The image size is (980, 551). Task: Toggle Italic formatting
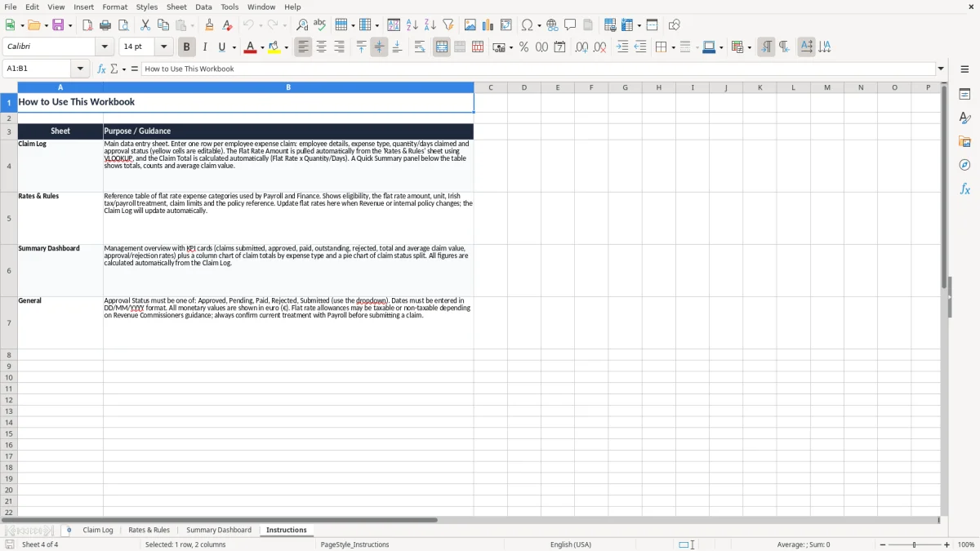click(205, 47)
